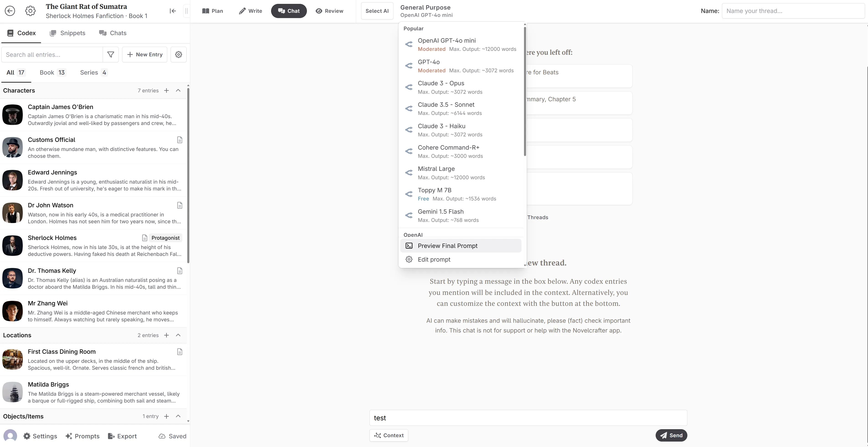Choose OpenAI GPT-4o mini from model list
The image size is (868, 447).
click(461, 44)
